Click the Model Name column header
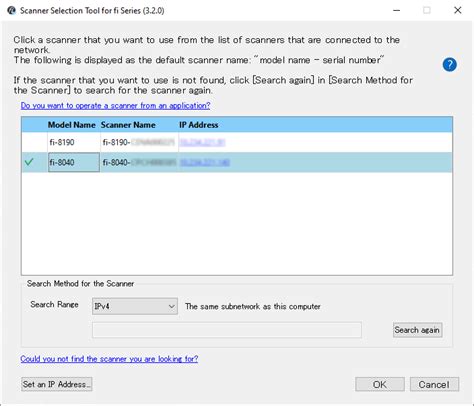 72,125
